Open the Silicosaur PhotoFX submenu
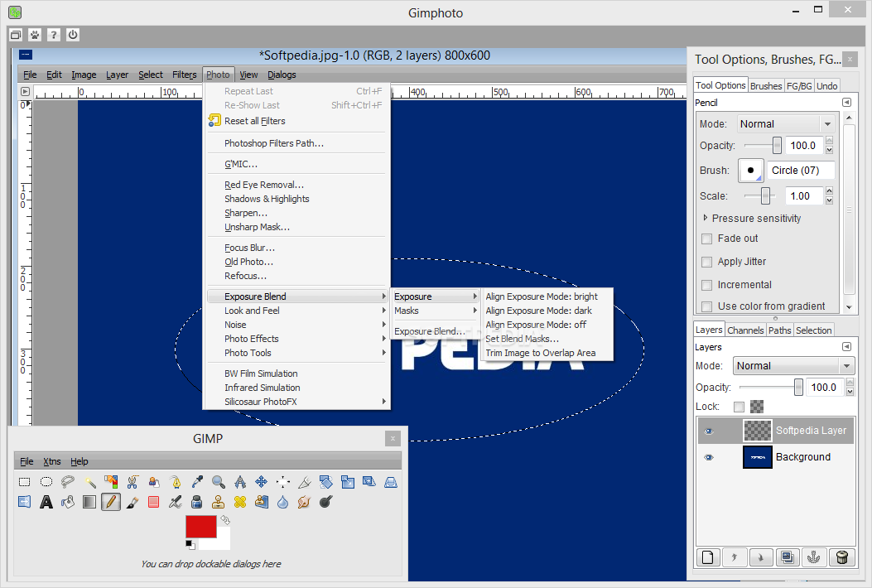Viewport: 872px width, 588px height. pyautogui.click(x=297, y=402)
